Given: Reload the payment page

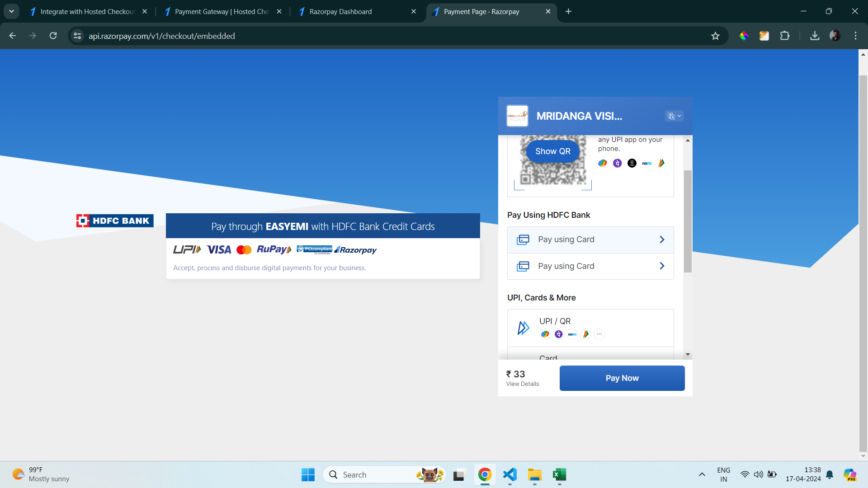Looking at the screenshot, I should point(53,36).
